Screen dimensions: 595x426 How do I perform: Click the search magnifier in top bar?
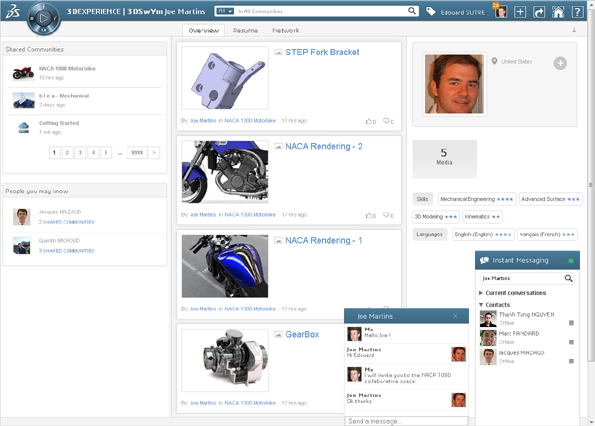click(x=412, y=11)
